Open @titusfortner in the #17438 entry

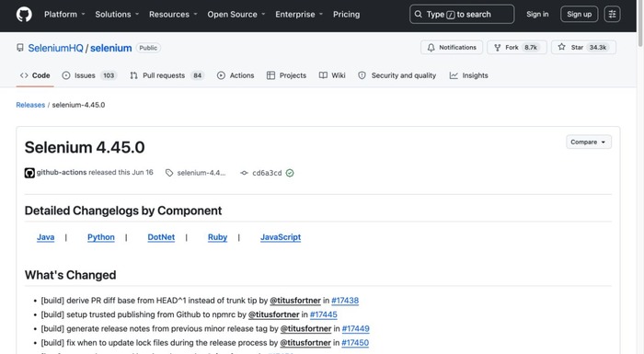pos(295,301)
